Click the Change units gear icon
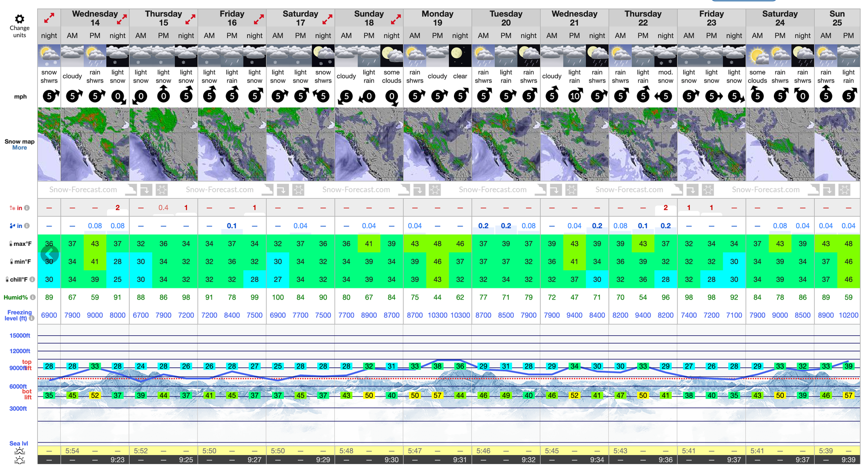Viewport: 868px width, 466px height. click(x=20, y=19)
